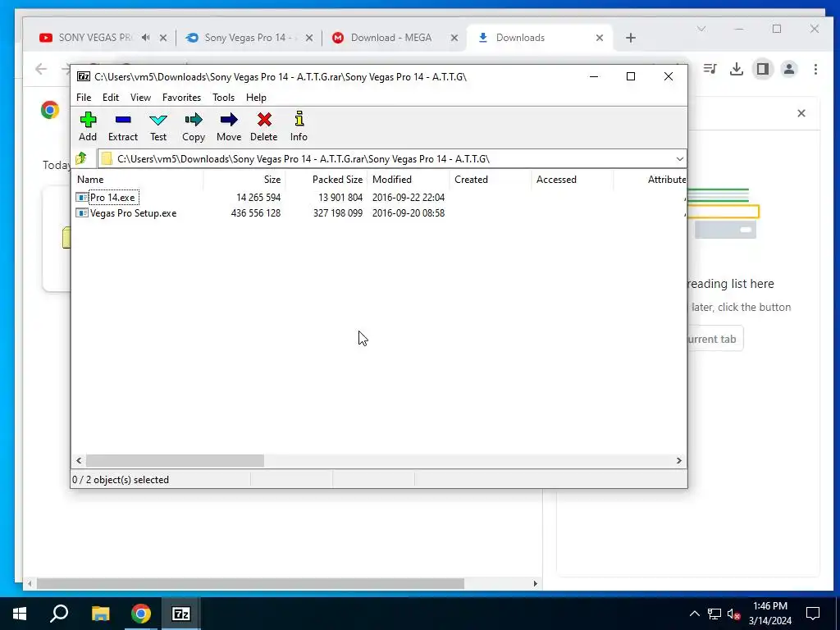The image size is (840, 630).
Task: Click packed size 13 901 804
Action: [x=340, y=198]
